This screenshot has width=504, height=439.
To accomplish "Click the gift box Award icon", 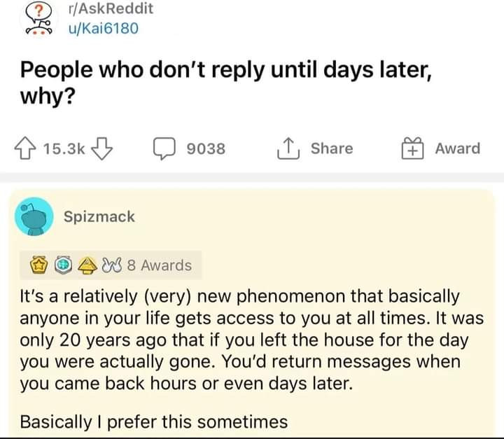I will pyautogui.click(x=412, y=148).
